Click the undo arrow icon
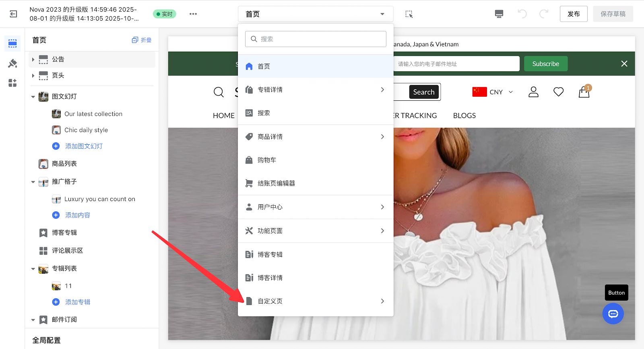 click(x=522, y=14)
